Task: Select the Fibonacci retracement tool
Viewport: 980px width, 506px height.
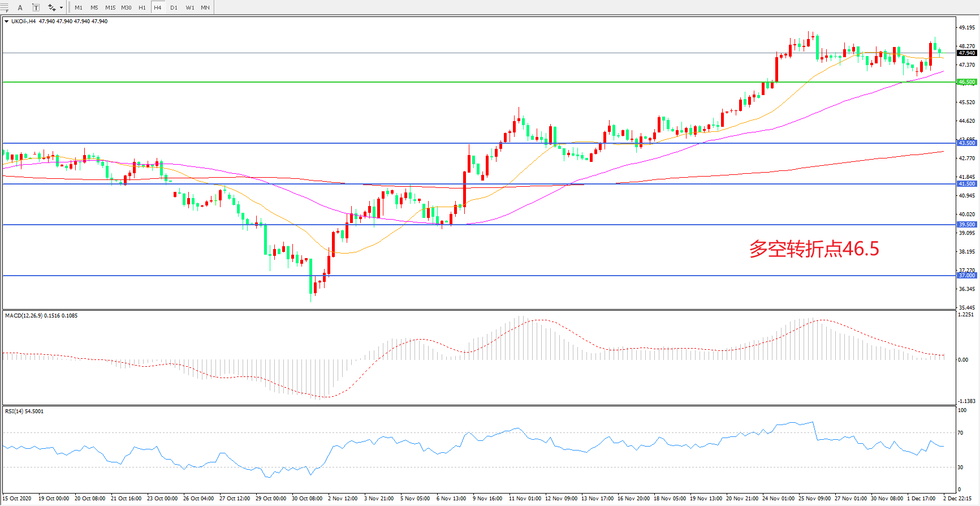Action: (x=5, y=7)
